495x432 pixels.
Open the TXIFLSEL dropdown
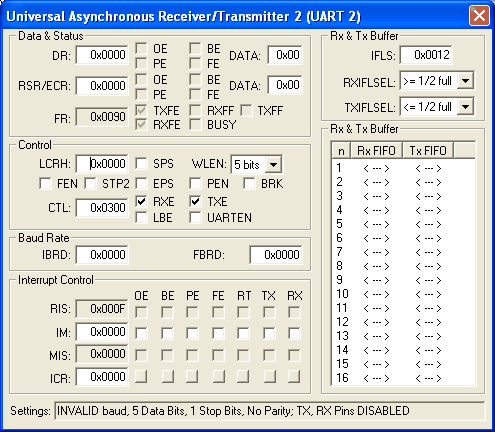coord(465,107)
